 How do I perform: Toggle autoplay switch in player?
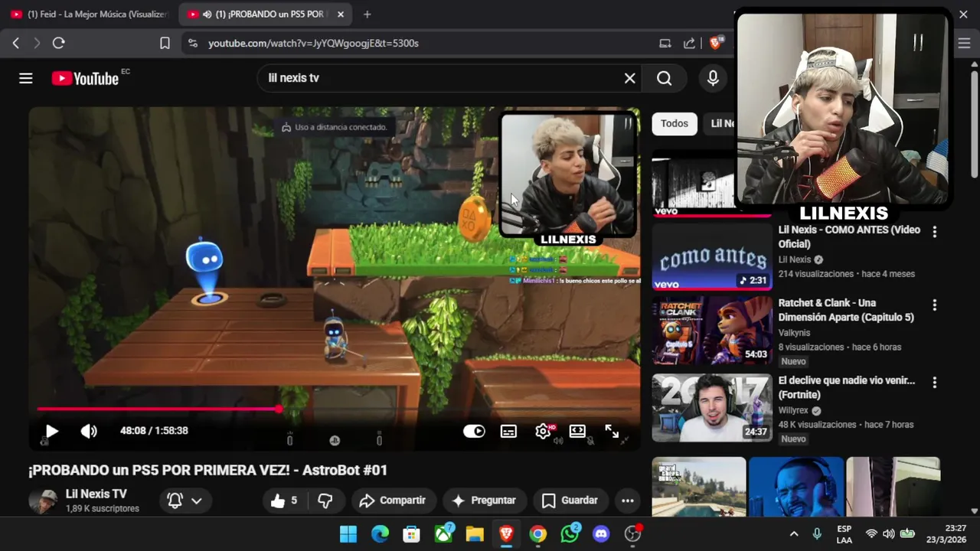[474, 431]
